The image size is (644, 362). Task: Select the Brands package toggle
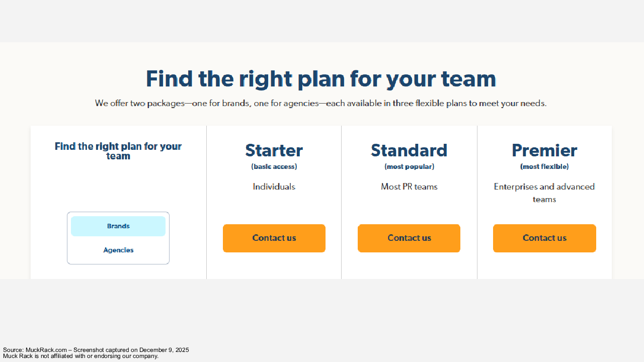pos(118,226)
